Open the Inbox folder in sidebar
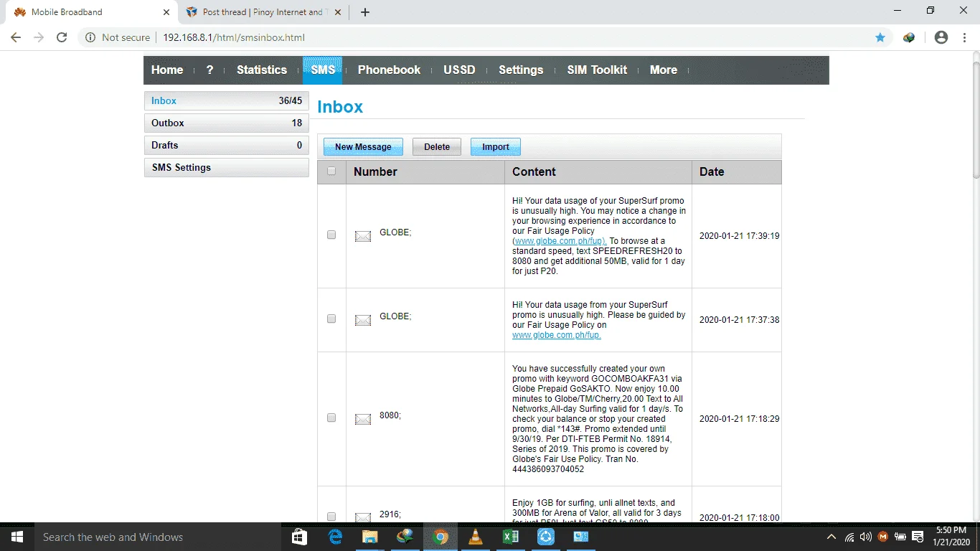The image size is (980, 551). tap(226, 101)
